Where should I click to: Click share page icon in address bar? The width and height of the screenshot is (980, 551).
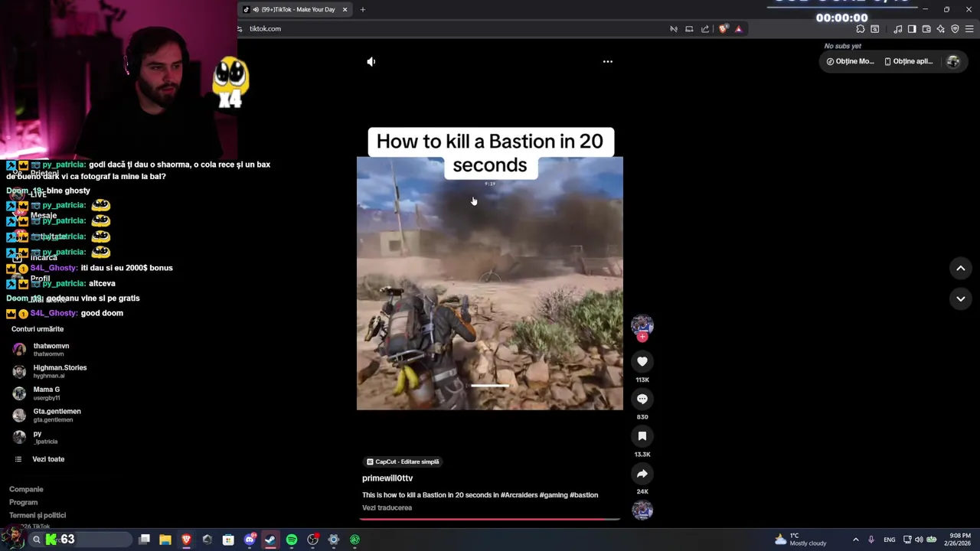click(x=705, y=29)
